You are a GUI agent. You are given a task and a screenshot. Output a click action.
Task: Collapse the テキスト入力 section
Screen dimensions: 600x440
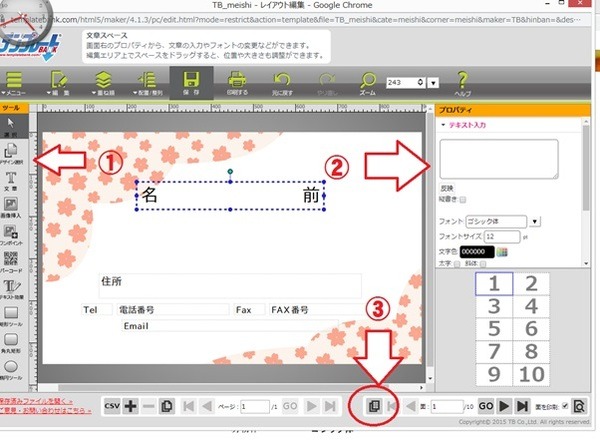[443, 125]
